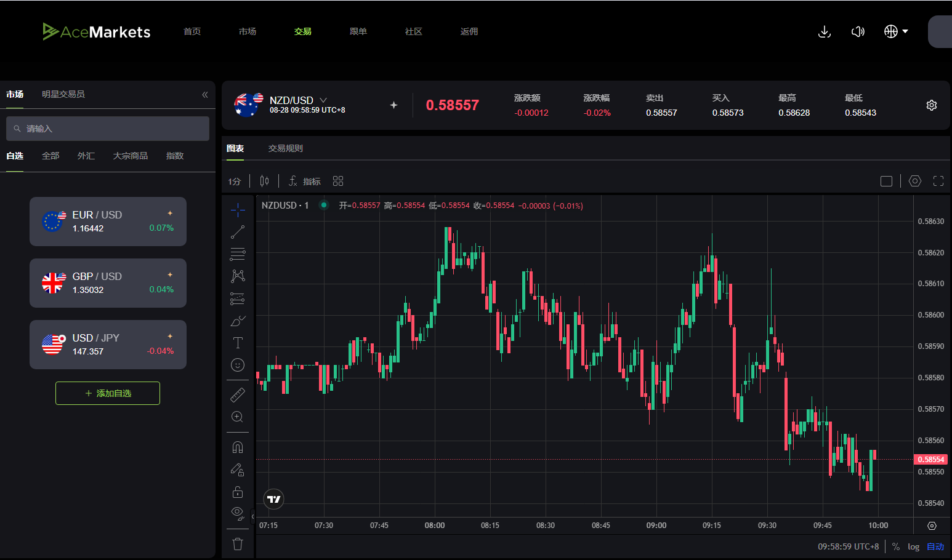
Task: Click the 添加自选 button
Action: tap(107, 393)
